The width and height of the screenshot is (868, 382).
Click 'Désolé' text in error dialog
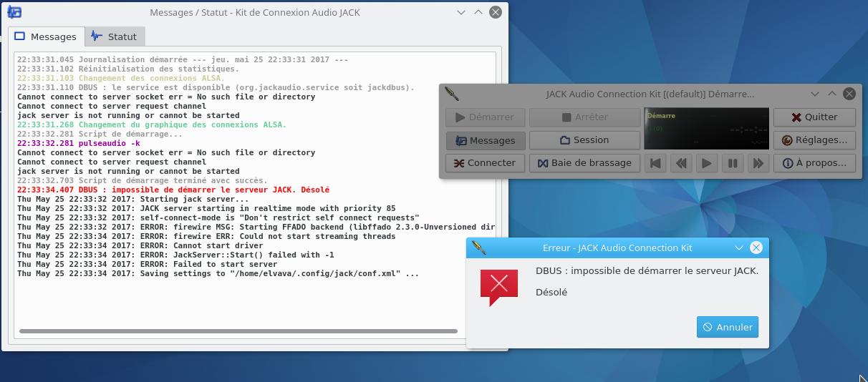(551, 292)
